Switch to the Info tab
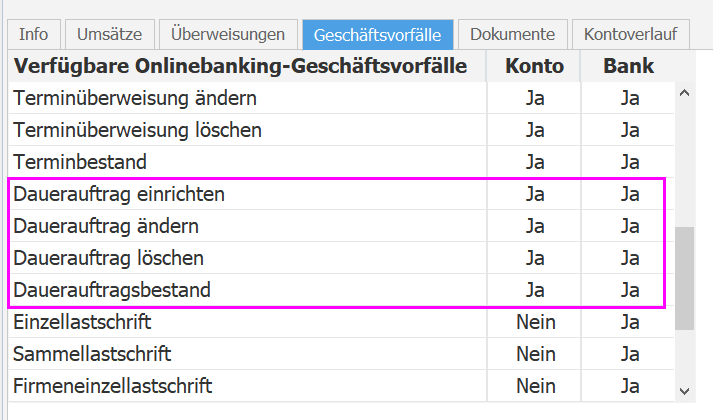The height and width of the screenshot is (420, 713). point(33,34)
